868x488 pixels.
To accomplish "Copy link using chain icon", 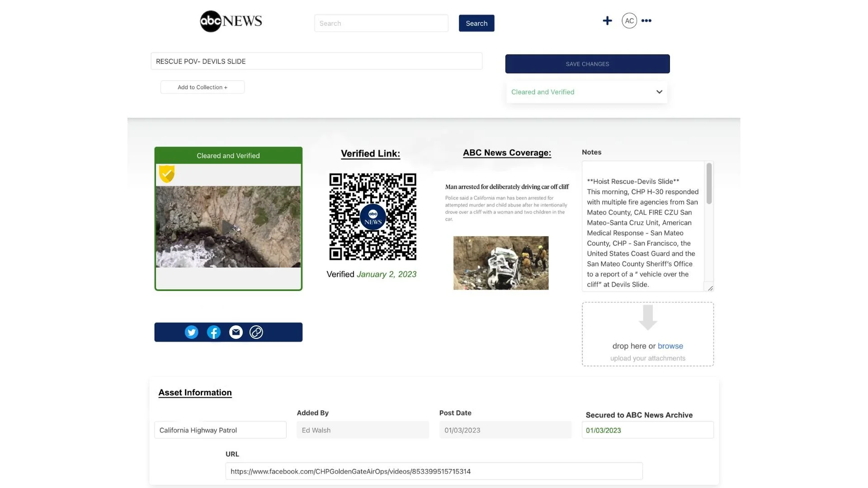I will tap(256, 333).
